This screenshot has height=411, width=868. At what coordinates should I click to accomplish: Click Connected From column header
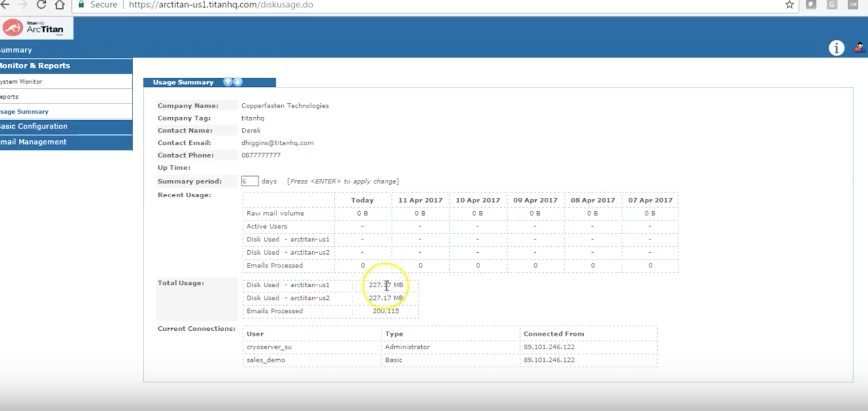[554, 334]
